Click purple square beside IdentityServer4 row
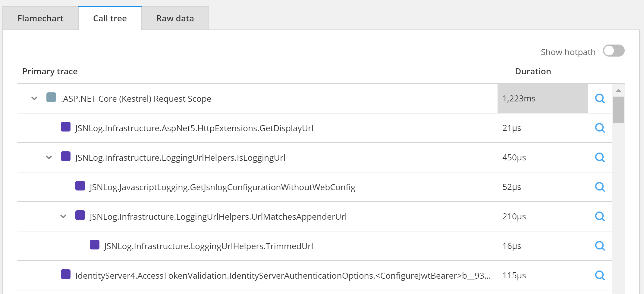This screenshot has height=294, width=644. point(66,274)
